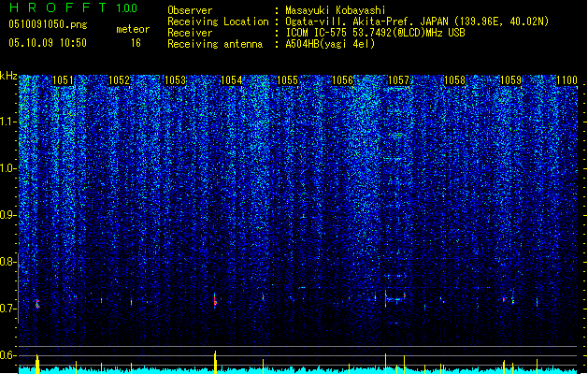This screenshot has width=588, height=374.
Task: Click the 1.0 kHz axis label
Action: 7,169
